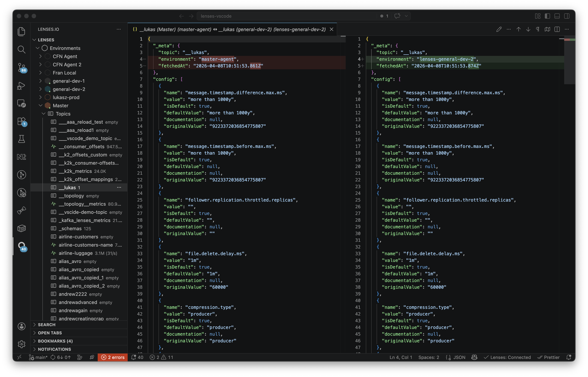
Task: Expand the SEARCH section
Action: [79, 325]
